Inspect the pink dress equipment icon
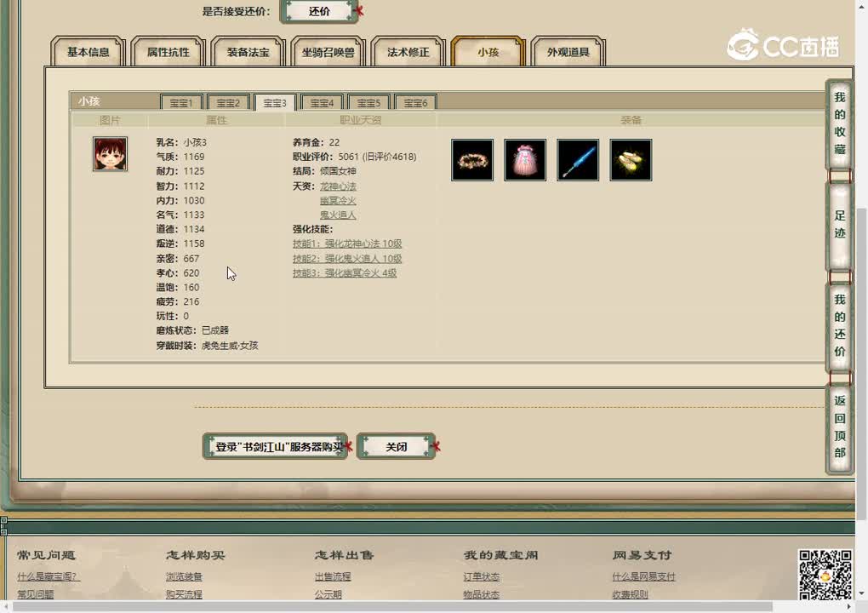Viewport: 868px width, 613px height. click(525, 160)
